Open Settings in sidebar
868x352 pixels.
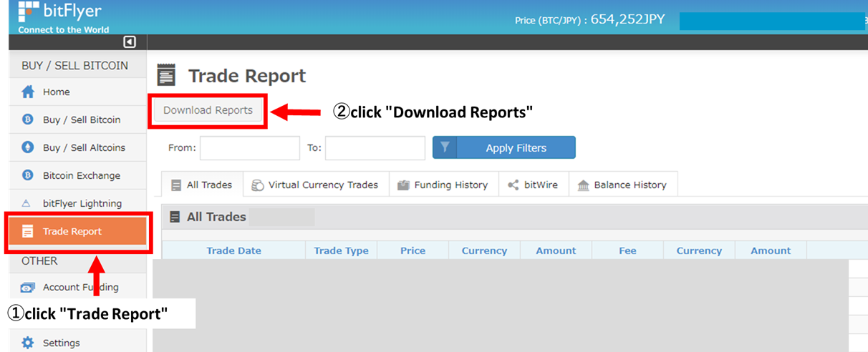pyautogui.click(x=77, y=343)
